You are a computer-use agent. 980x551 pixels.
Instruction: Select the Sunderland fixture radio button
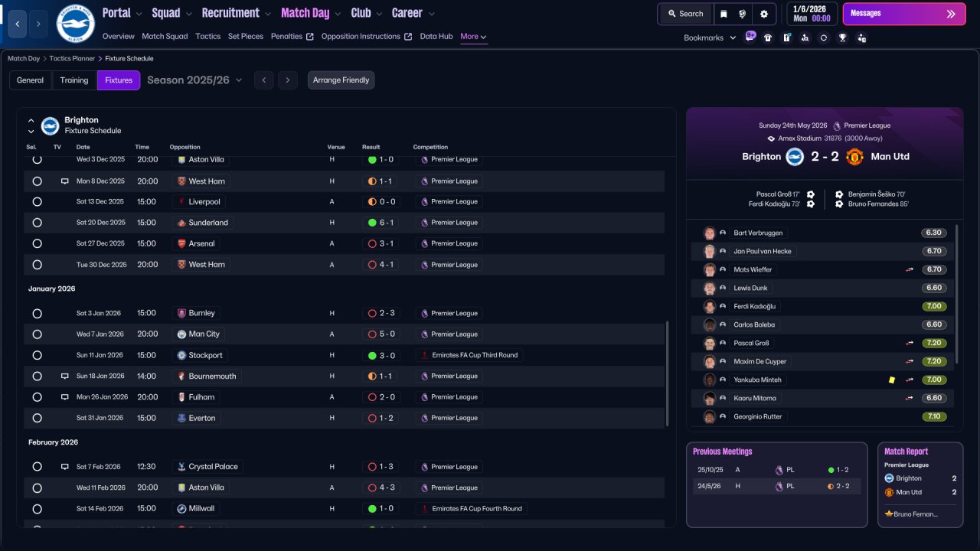point(37,223)
